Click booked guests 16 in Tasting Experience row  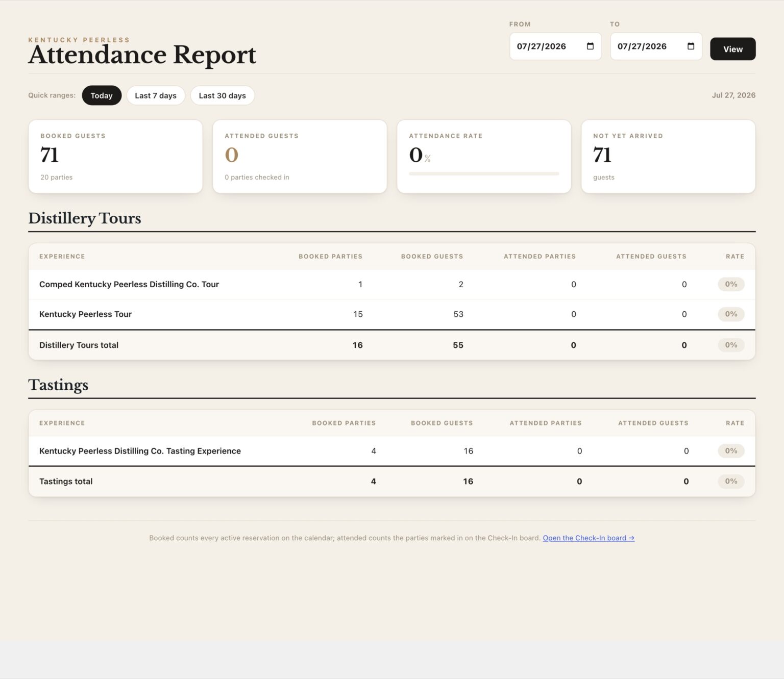point(468,451)
